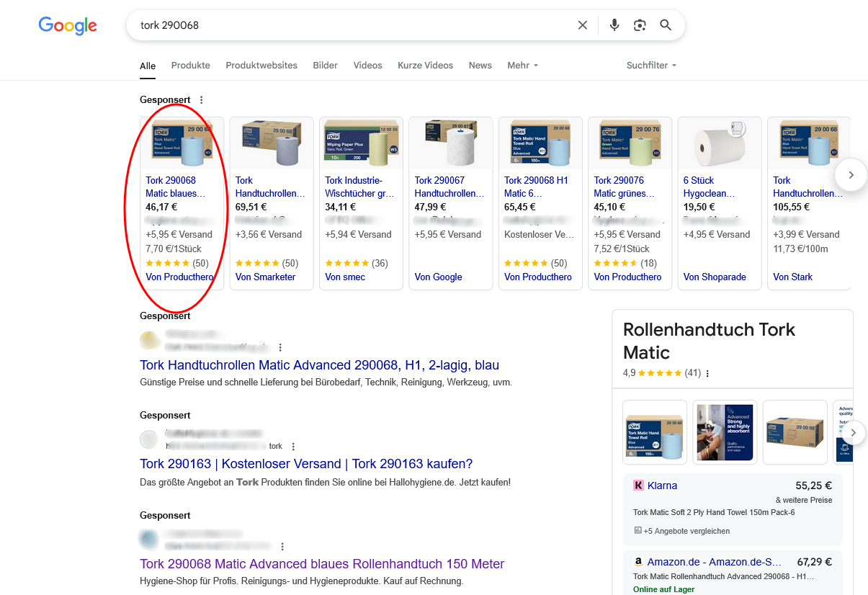This screenshot has width=868, height=595.
Task: Open the Klarna offer link
Action: (663, 486)
